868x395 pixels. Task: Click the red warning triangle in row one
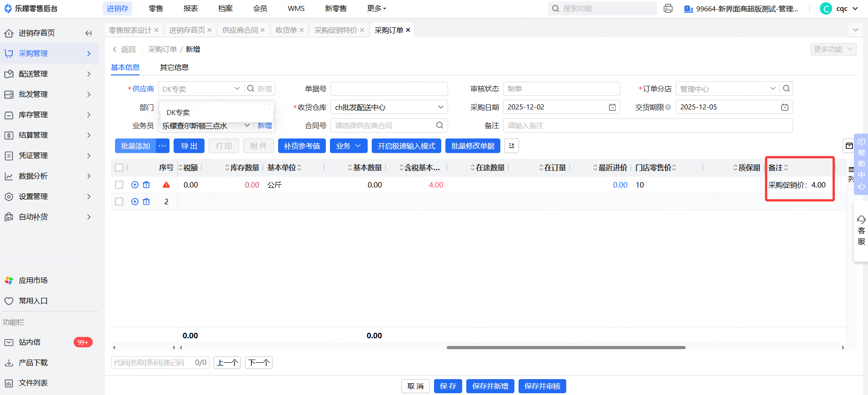[166, 185]
